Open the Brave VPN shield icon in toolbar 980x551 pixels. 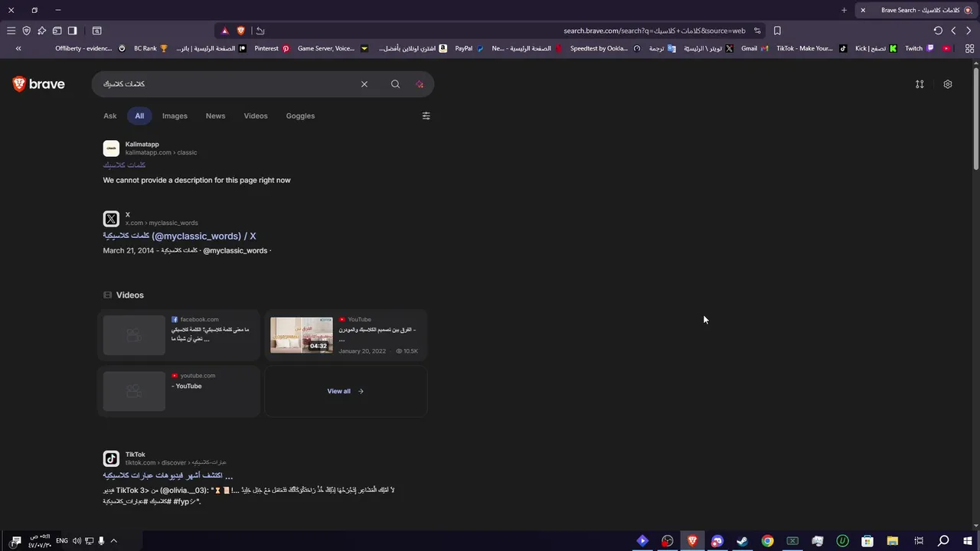(26, 31)
